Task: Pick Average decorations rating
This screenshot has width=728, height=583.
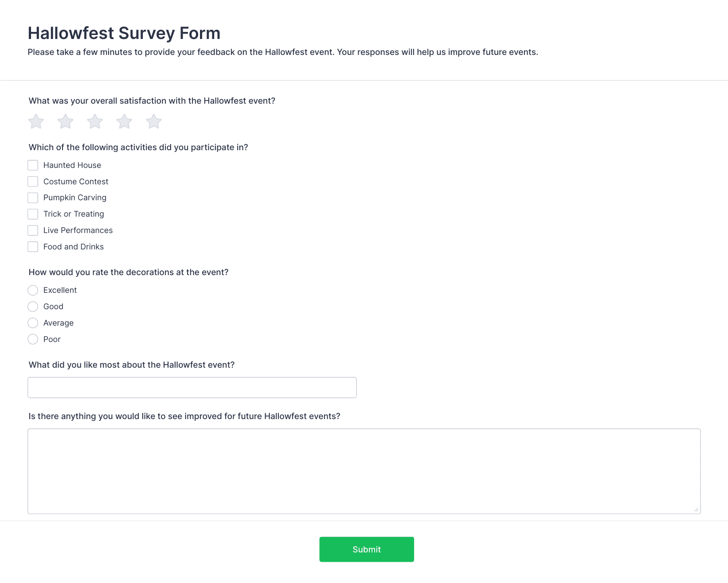Action: pyautogui.click(x=33, y=323)
